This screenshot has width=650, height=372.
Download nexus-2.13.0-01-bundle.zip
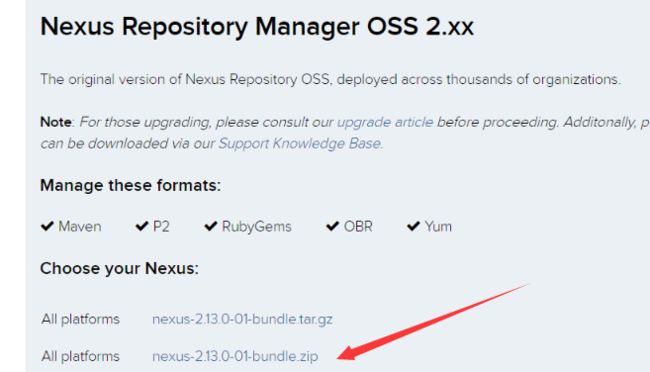[235, 356]
